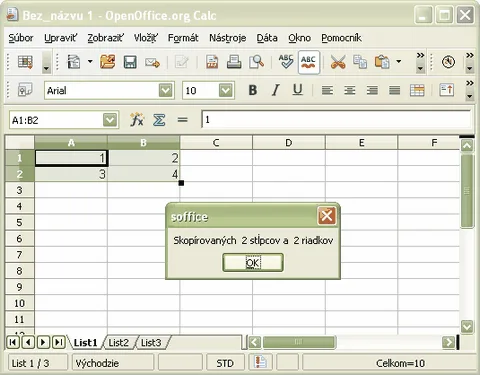Open the Pomocník menu
The image size is (480, 375).
341,38
